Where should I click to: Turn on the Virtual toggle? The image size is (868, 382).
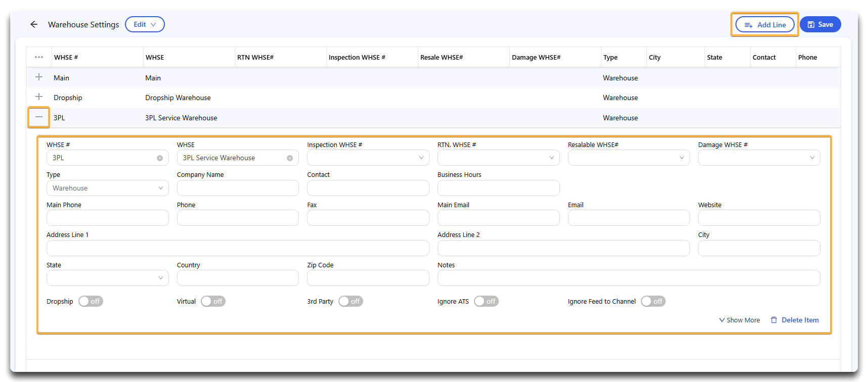(213, 301)
